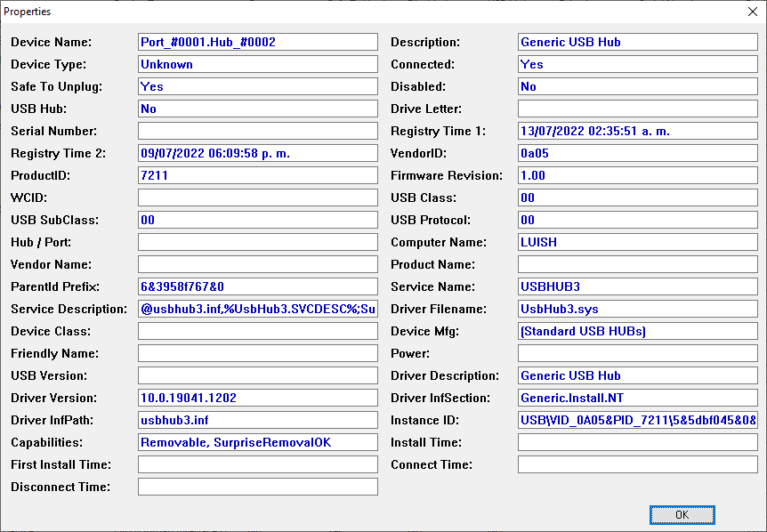Click the Device Name field
The image size is (767, 532).
pyautogui.click(x=257, y=42)
